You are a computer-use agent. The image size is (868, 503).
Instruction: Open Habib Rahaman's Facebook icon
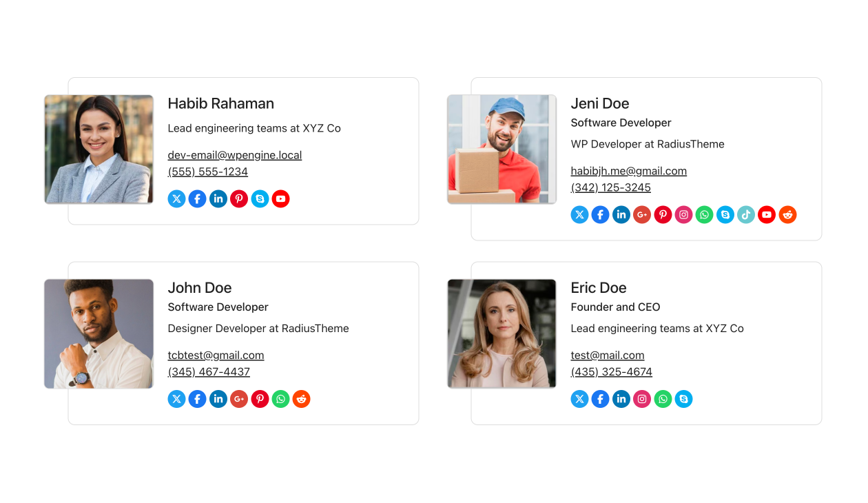pyautogui.click(x=198, y=199)
